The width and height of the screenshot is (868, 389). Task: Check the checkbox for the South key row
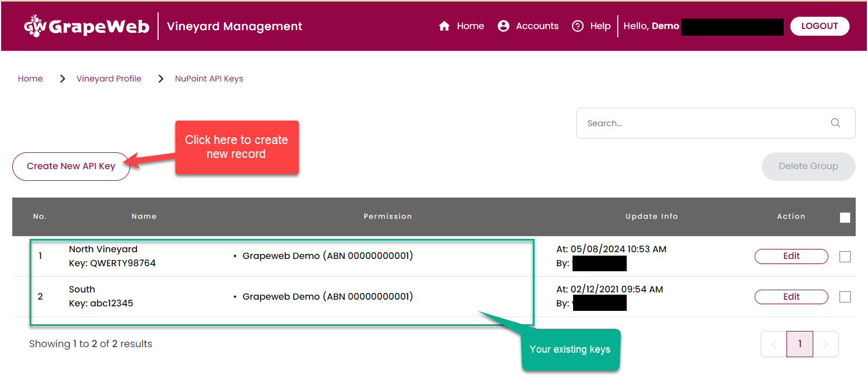(845, 296)
